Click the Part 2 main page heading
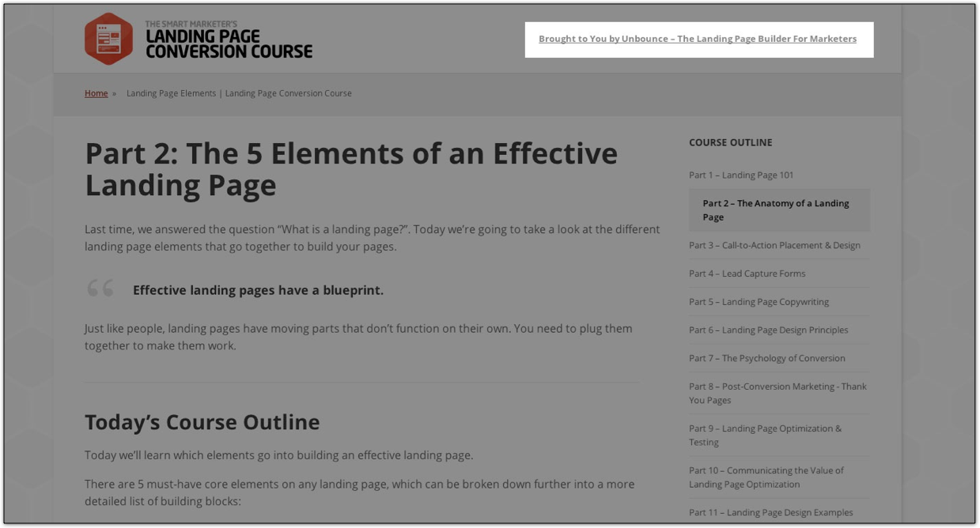 pos(350,168)
